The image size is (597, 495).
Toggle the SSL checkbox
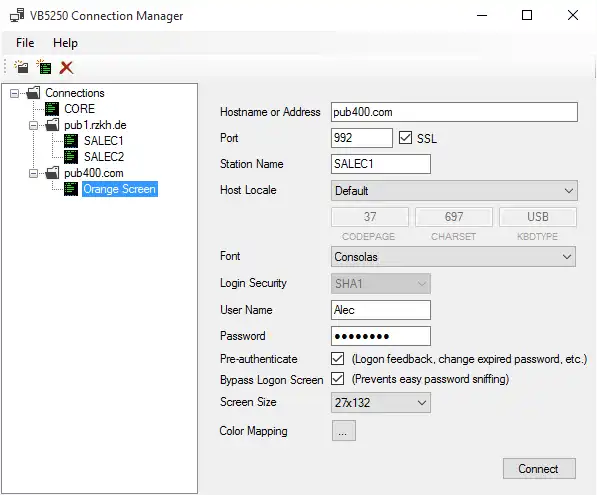[405, 138]
